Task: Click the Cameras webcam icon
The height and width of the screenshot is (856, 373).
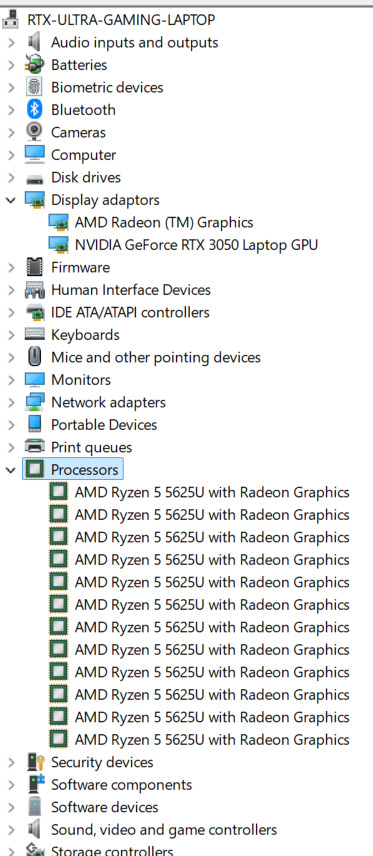Action: pyautogui.click(x=34, y=132)
